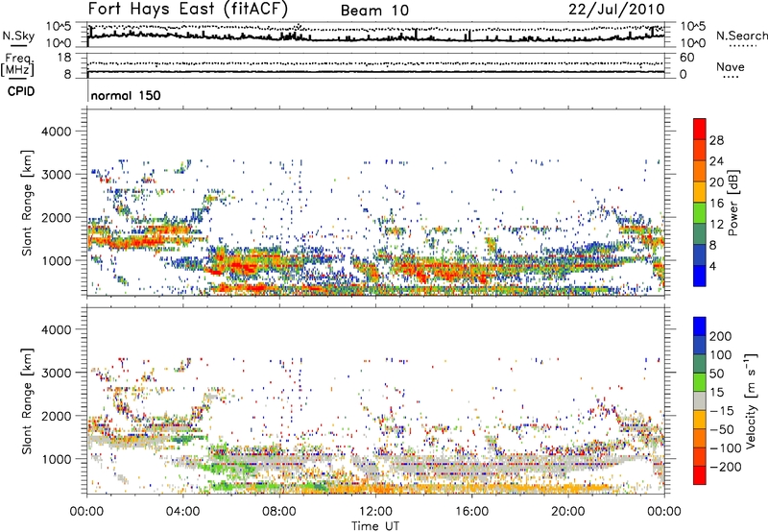Screen dimensions: 768x532
Task: Pick the gray -15 to 15 velocity segment
Action: (x=700, y=400)
